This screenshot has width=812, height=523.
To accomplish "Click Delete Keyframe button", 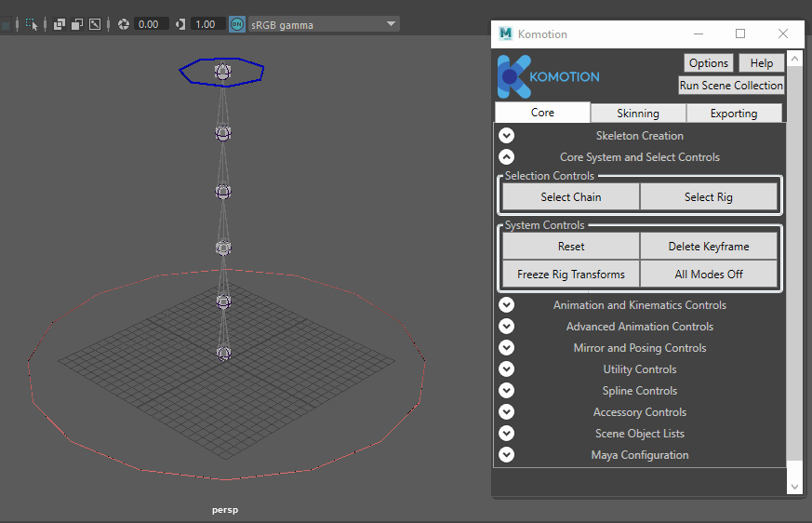I will point(709,247).
